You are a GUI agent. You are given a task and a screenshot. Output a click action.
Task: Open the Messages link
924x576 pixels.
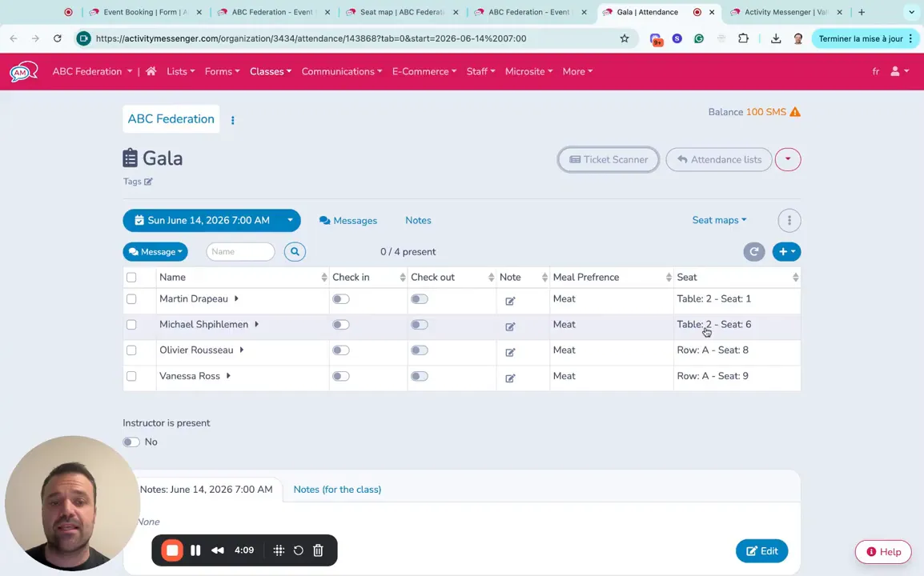tap(348, 221)
